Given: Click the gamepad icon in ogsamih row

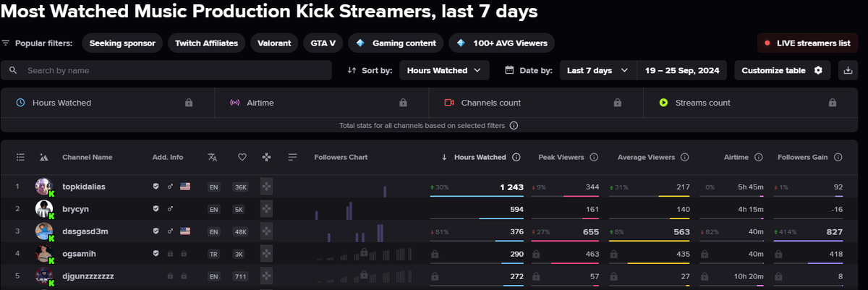Looking at the screenshot, I should pos(266,254).
